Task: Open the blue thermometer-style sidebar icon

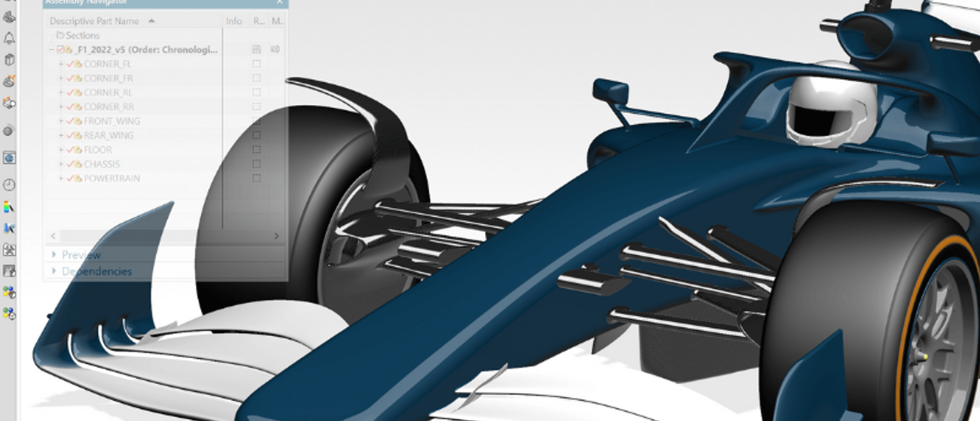Action: coord(9,228)
